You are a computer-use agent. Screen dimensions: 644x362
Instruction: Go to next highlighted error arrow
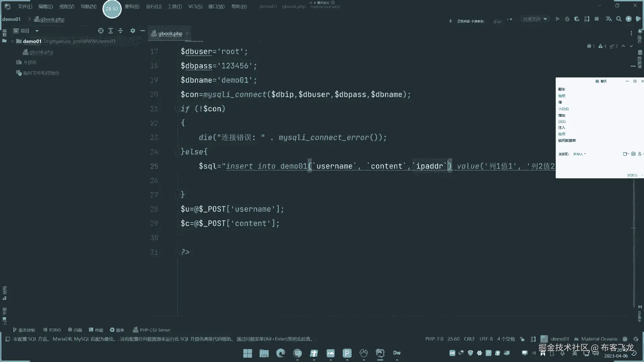(631, 46)
